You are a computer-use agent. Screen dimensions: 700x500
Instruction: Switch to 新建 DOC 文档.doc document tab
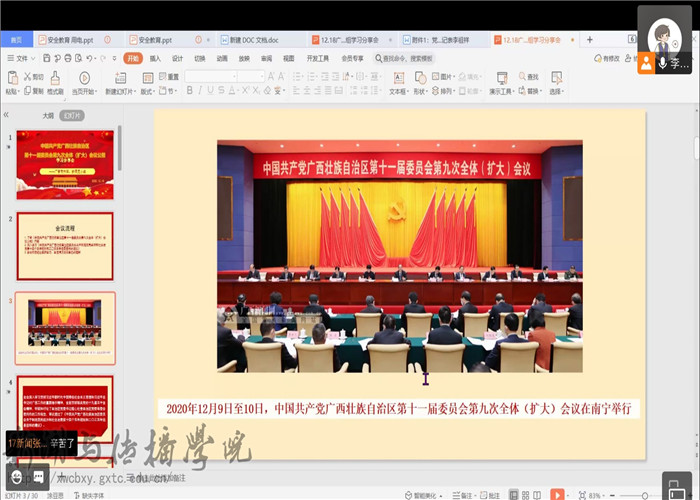coord(260,40)
